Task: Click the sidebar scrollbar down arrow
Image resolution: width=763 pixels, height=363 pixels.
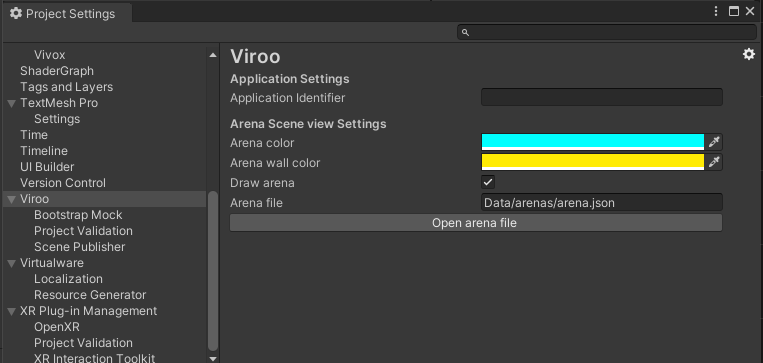Action: pos(213,359)
